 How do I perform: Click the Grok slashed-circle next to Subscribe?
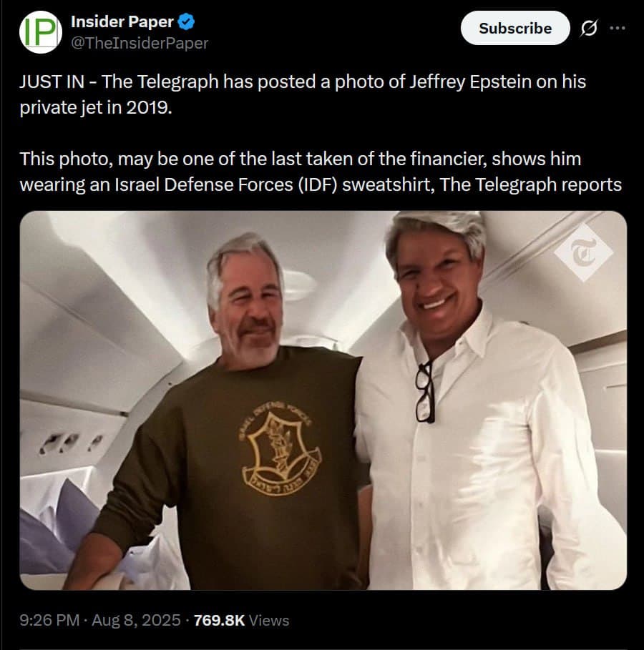(x=587, y=29)
